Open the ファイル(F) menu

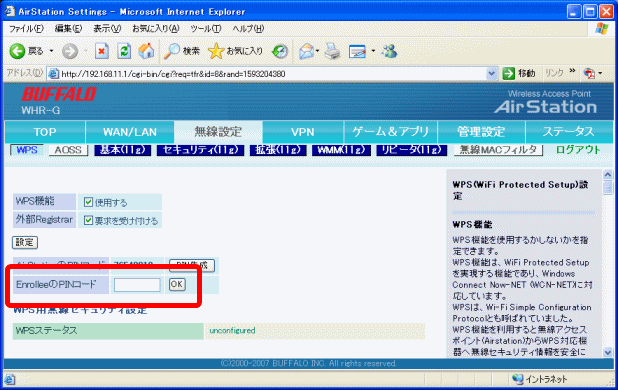(26, 29)
